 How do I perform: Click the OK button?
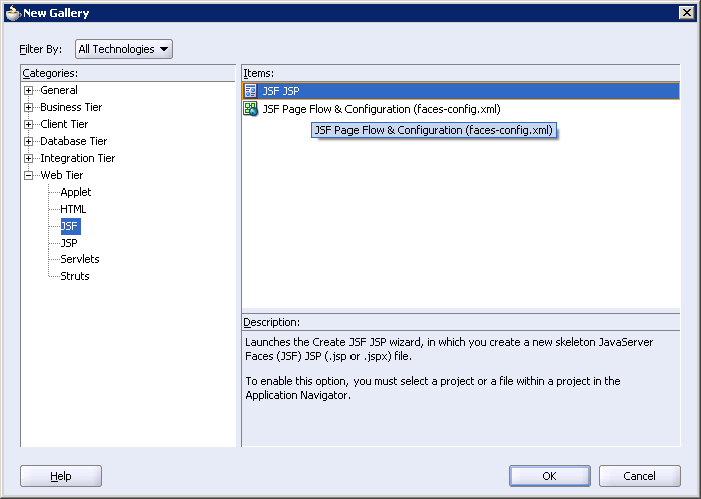click(x=549, y=476)
